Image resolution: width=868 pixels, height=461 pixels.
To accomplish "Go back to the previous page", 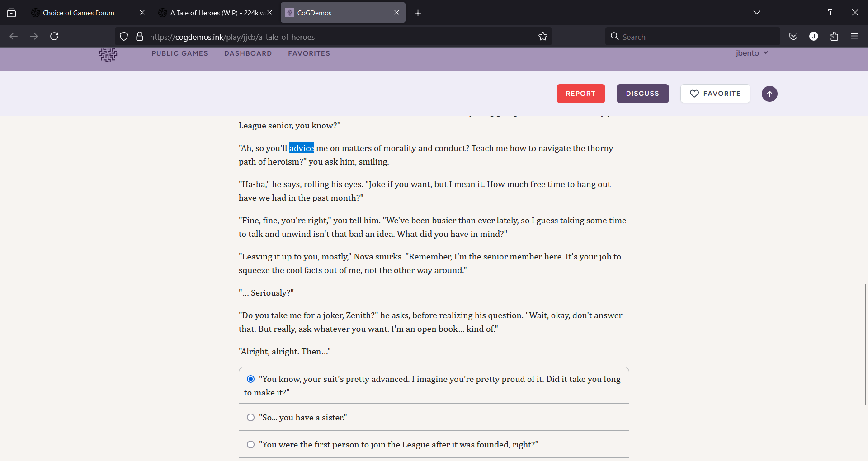I will (14, 36).
